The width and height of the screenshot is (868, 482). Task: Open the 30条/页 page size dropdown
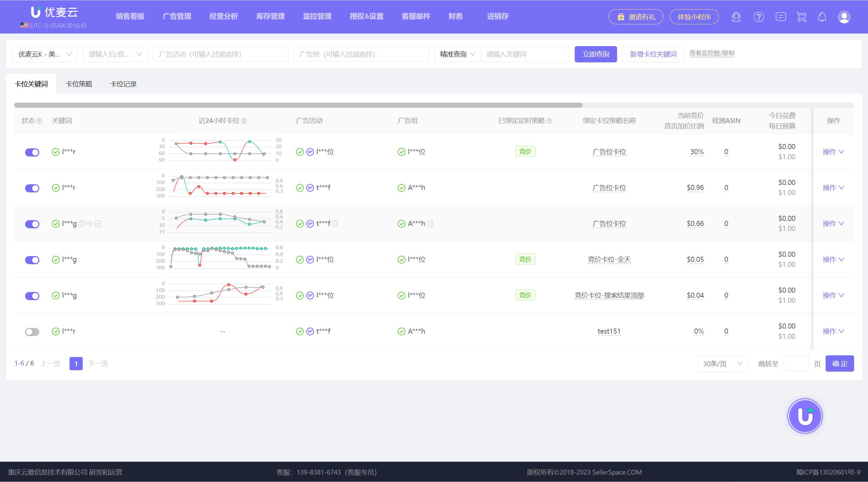[x=722, y=364]
